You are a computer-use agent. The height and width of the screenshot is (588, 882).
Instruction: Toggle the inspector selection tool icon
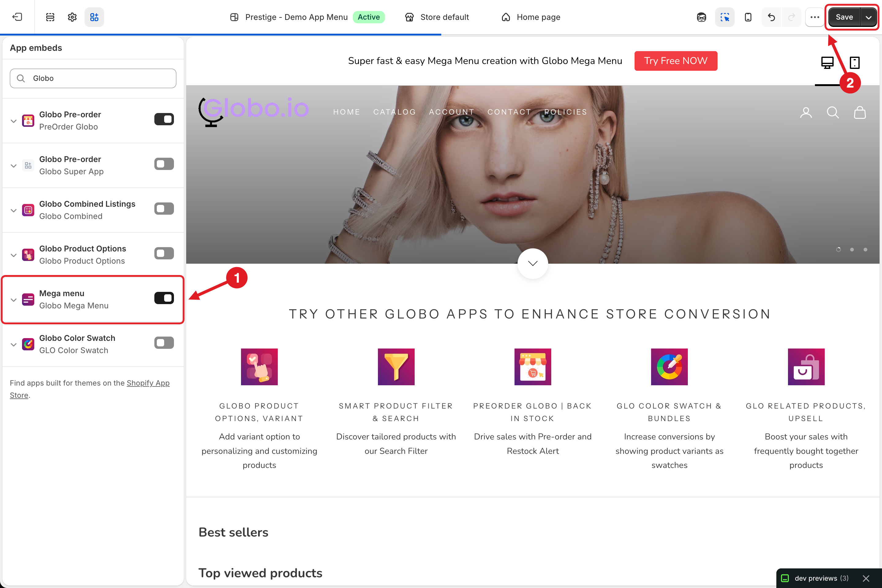pos(725,17)
